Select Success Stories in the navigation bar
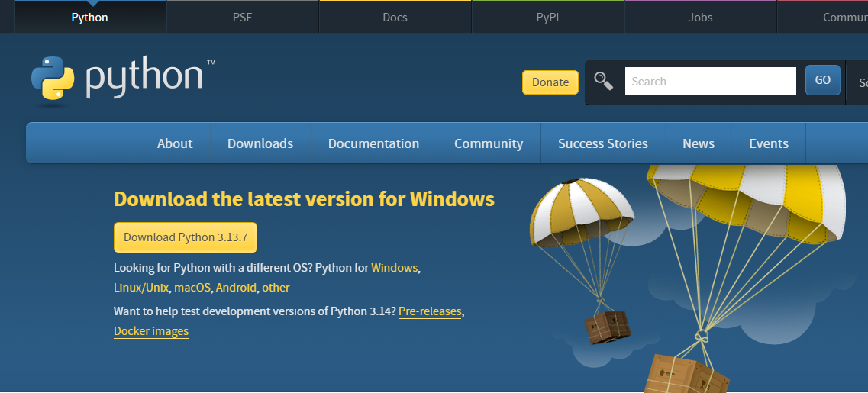 [602, 143]
